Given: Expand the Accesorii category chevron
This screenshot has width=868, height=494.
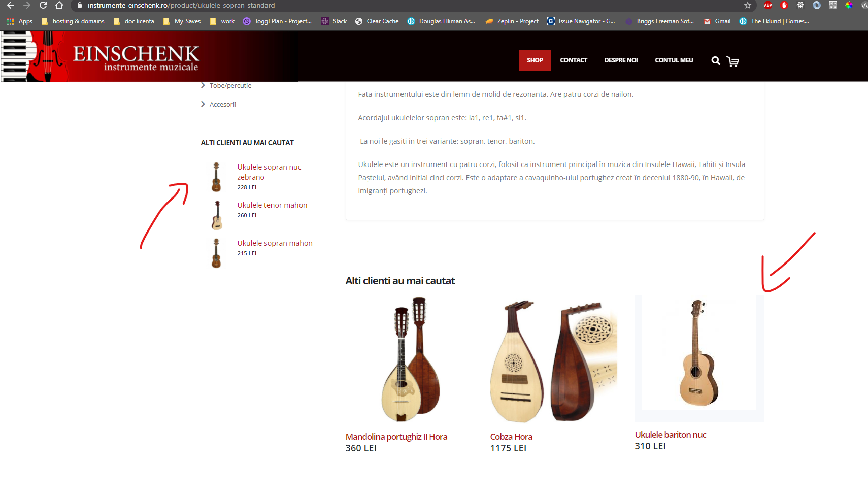Looking at the screenshot, I should (x=203, y=104).
